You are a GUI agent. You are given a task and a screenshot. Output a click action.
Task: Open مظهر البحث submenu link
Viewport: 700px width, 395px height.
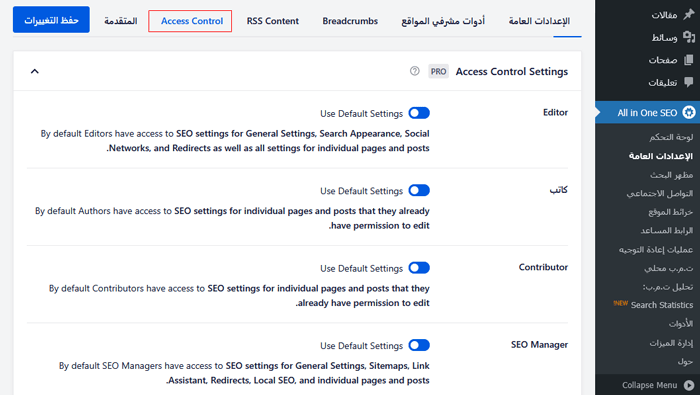pyautogui.click(x=671, y=175)
